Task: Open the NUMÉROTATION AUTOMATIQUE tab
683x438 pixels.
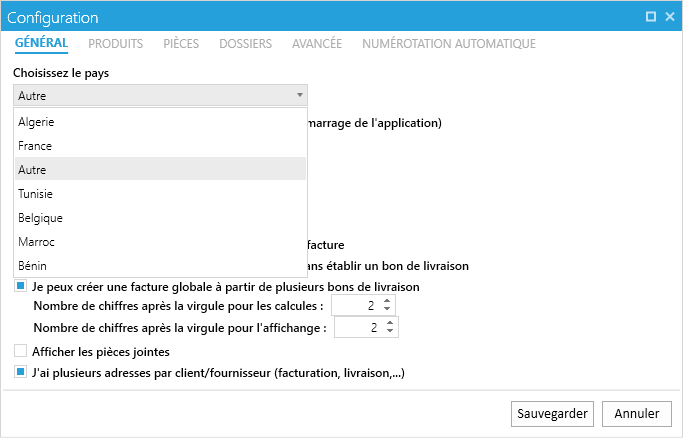Action: [449, 44]
